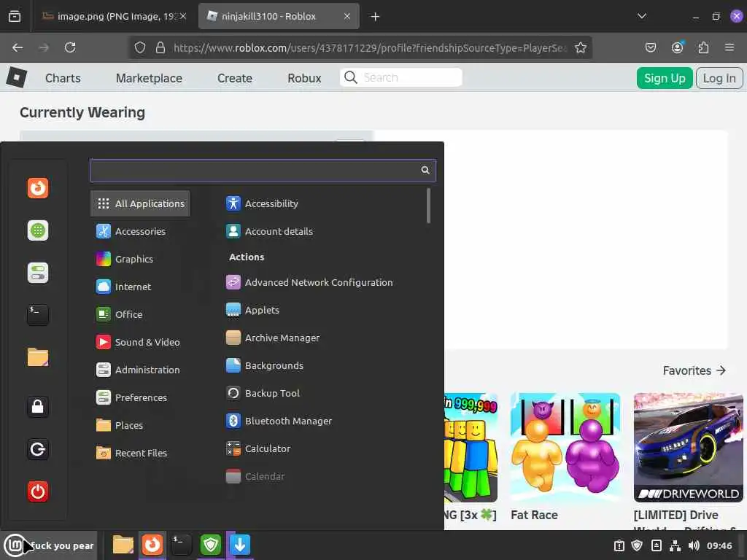Open Charts in Roblox navigation

pos(63,78)
